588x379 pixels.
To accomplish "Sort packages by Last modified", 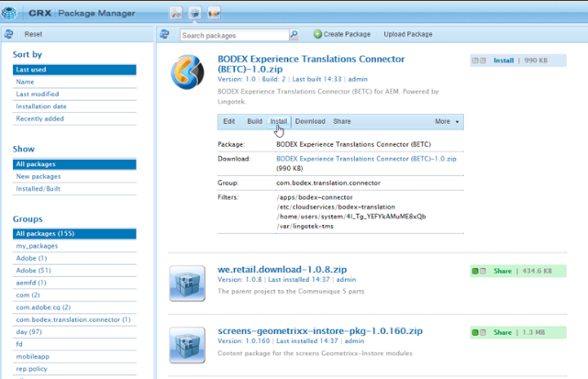I will point(38,95).
